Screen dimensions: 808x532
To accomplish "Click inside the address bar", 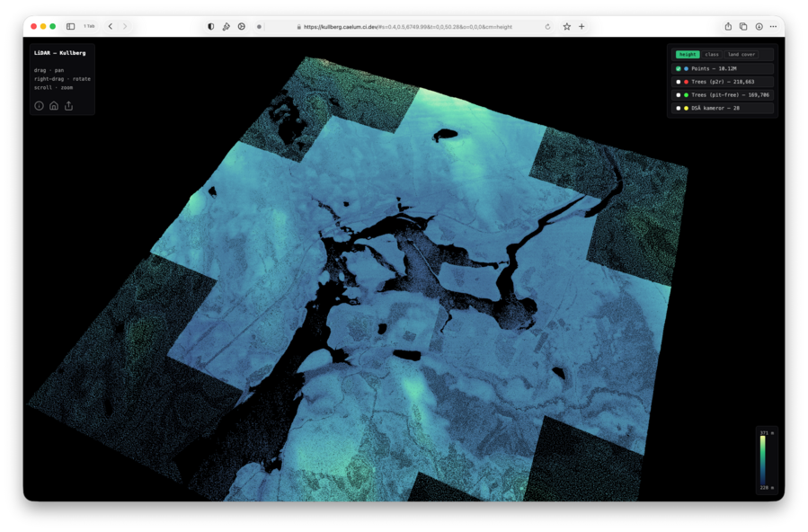I will [404, 27].
